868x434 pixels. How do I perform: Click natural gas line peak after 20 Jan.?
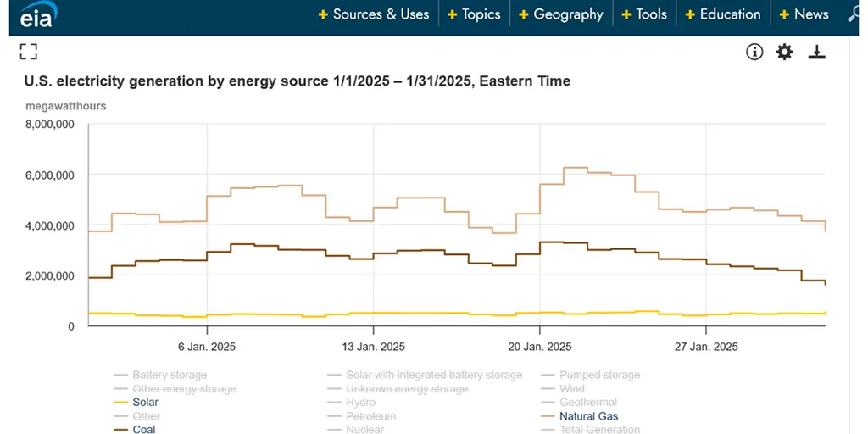(576, 168)
